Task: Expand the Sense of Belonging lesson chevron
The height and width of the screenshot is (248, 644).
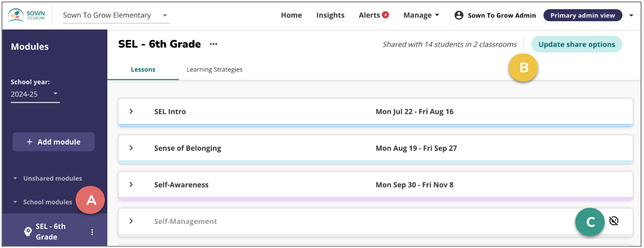Action: [x=131, y=148]
